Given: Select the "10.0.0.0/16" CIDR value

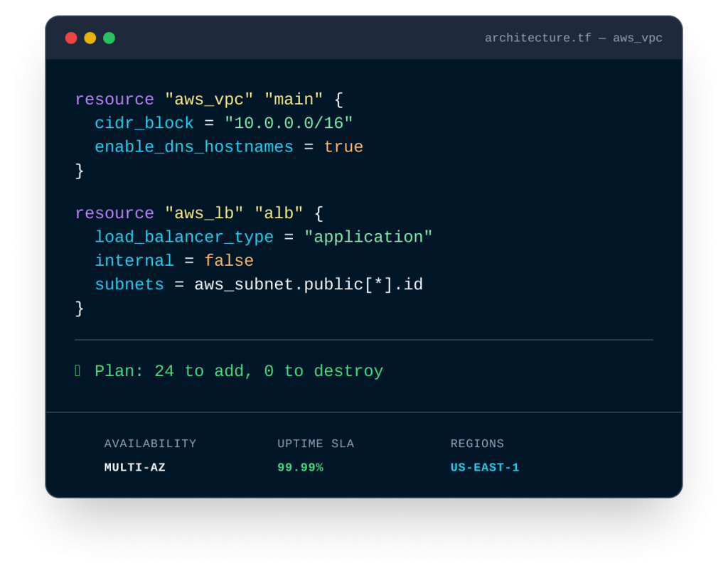Looking at the screenshot, I should (x=289, y=123).
